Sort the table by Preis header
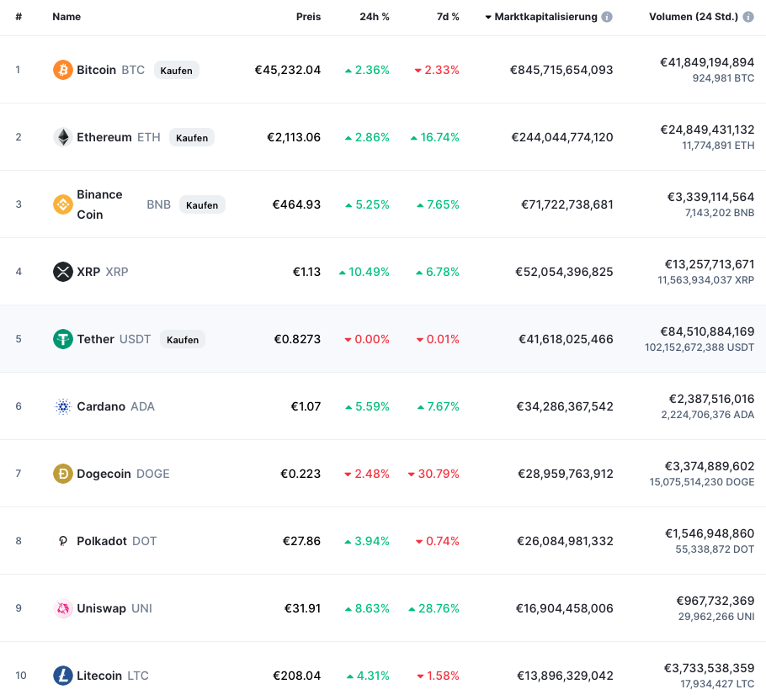 (308, 17)
